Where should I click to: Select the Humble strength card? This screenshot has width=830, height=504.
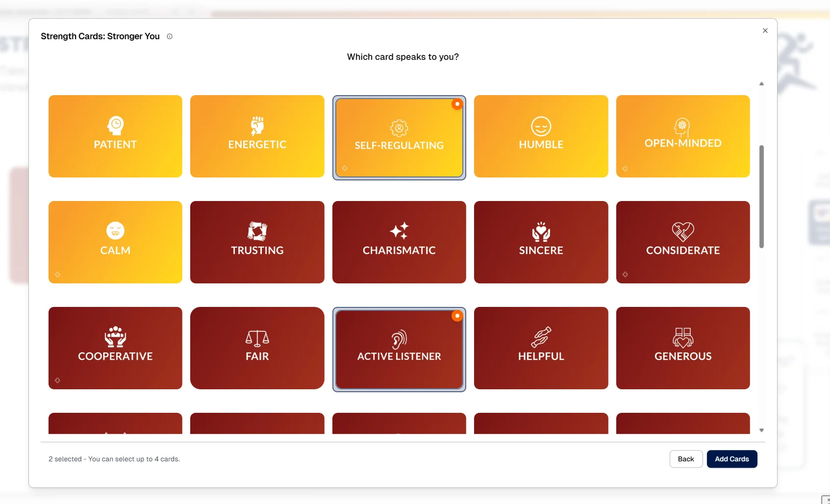click(540, 136)
